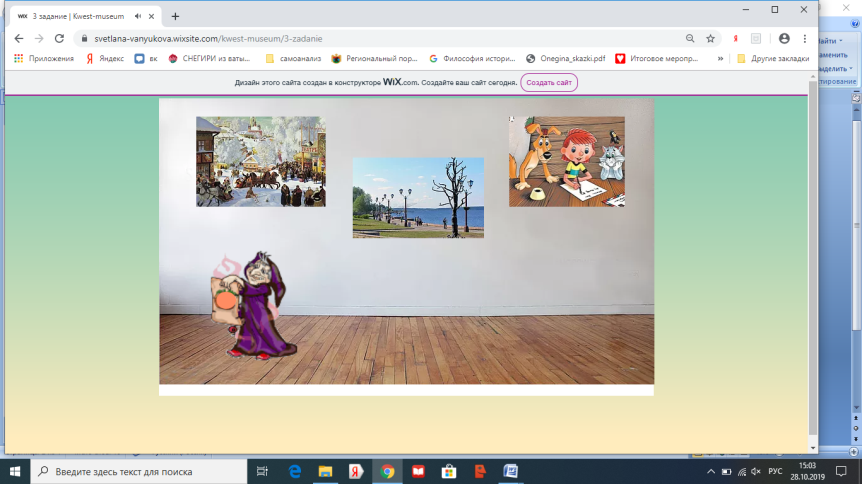The width and height of the screenshot is (862, 484).
Task: Open the Яндекс bookmark
Action: click(x=105, y=58)
